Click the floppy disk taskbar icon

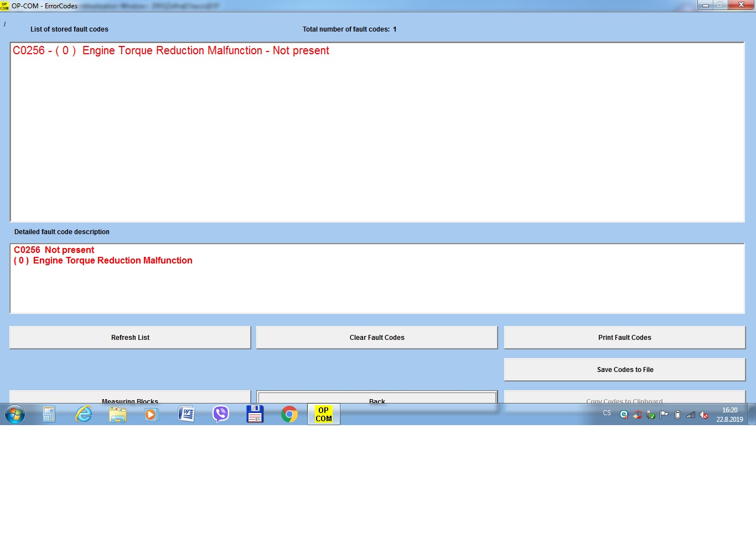255,414
